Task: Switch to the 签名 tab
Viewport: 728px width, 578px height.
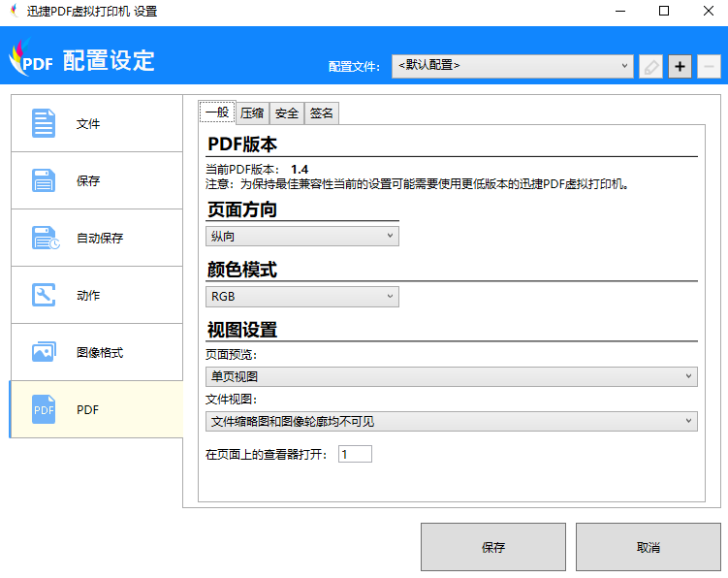Action: point(321,112)
